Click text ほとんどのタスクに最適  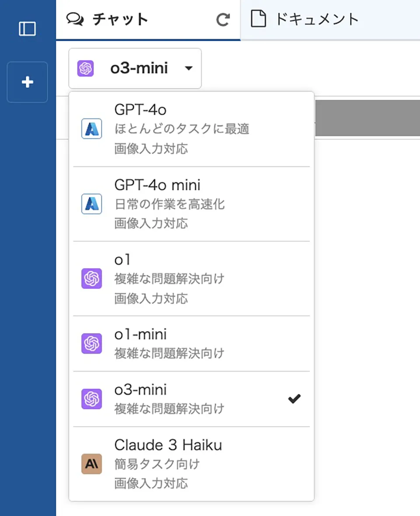[x=182, y=129]
